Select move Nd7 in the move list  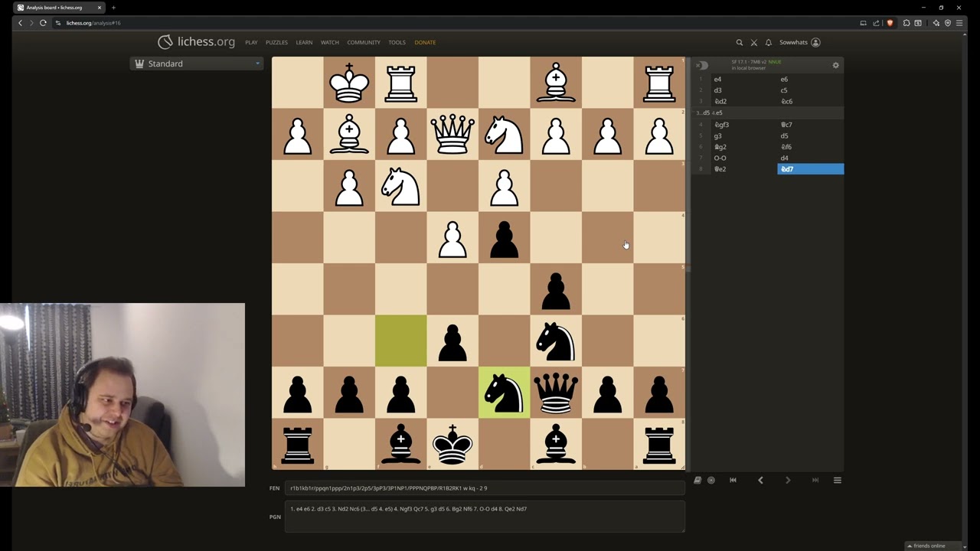pyautogui.click(x=811, y=169)
